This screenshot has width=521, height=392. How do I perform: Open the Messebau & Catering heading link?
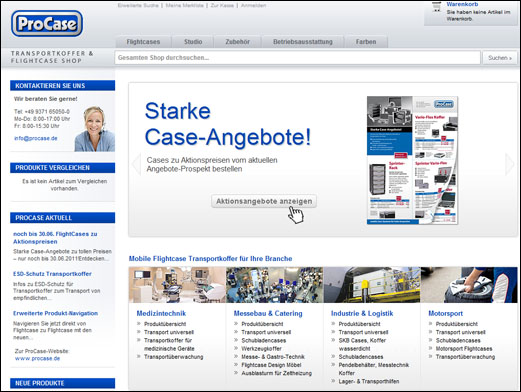coord(268,313)
